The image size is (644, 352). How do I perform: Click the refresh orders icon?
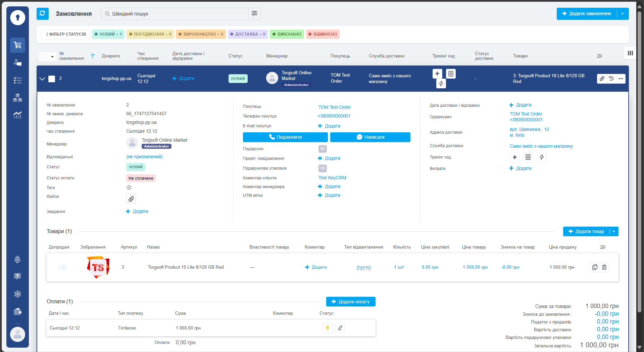coord(42,14)
